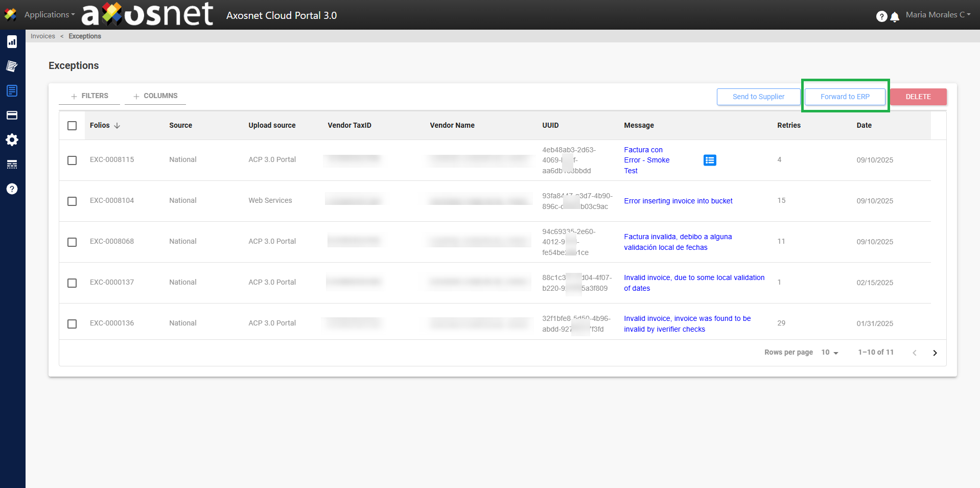Expand the Applications dropdown menu
This screenshot has height=488, width=980.
click(x=49, y=15)
